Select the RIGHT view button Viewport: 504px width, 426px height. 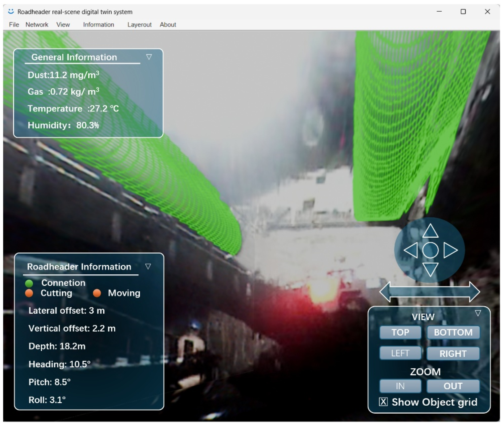pos(453,353)
